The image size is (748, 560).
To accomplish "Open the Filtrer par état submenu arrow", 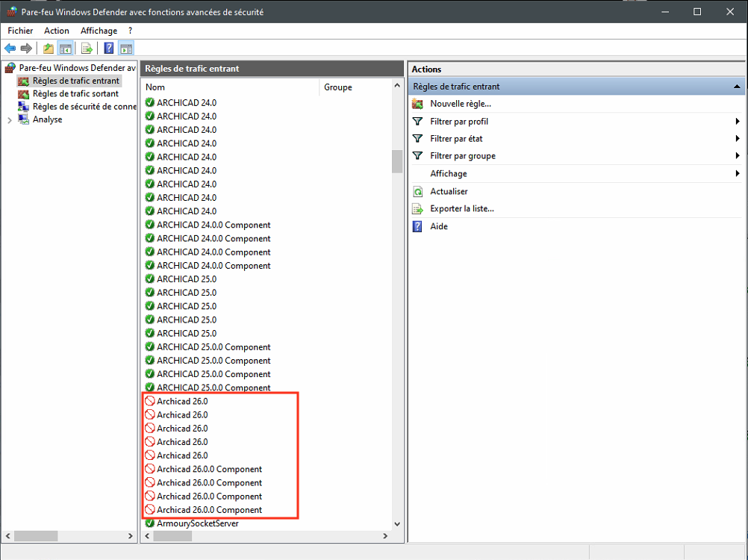I will (x=738, y=139).
